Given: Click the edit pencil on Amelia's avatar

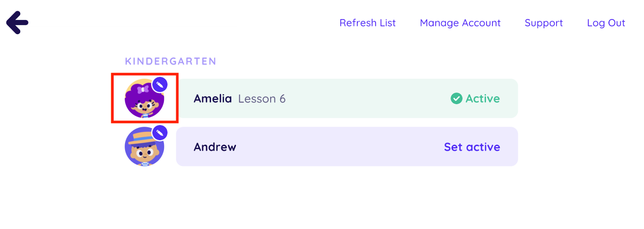Looking at the screenshot, I should [160, 85].
